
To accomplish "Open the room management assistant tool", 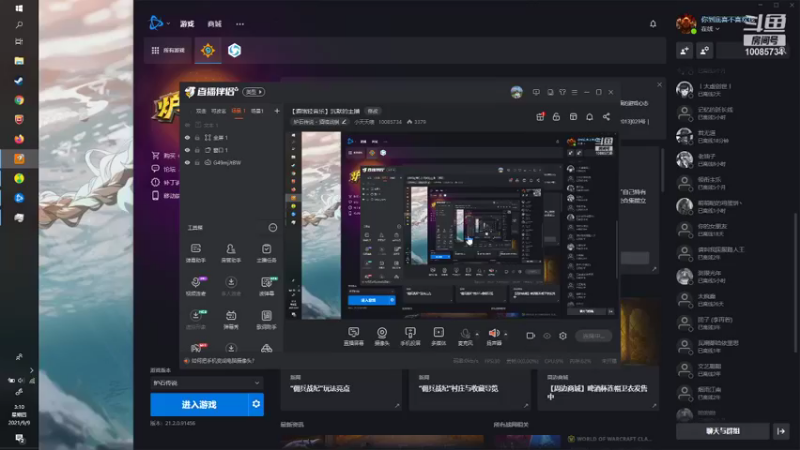I will [x=231, y=253].
